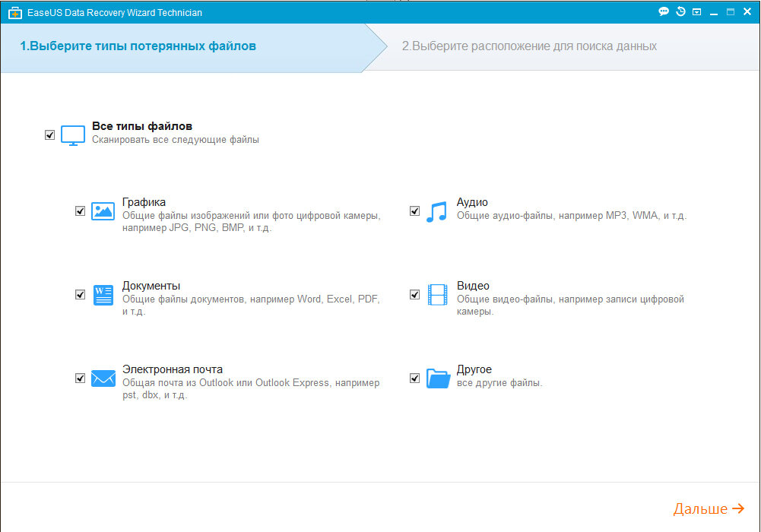
Task: Close the EaseUS window
Action: coord(747,11)
